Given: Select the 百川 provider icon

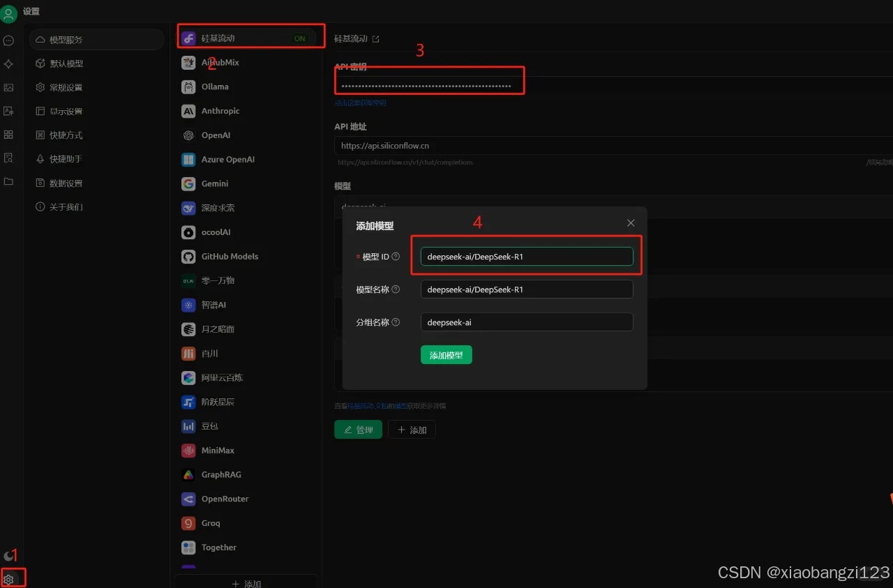Looking at the screenshot, I should point(188,354).
